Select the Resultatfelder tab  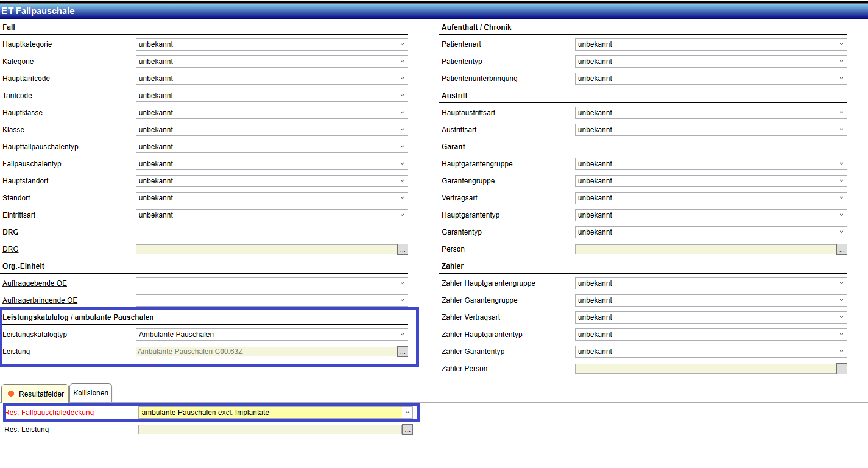point(35,394)
